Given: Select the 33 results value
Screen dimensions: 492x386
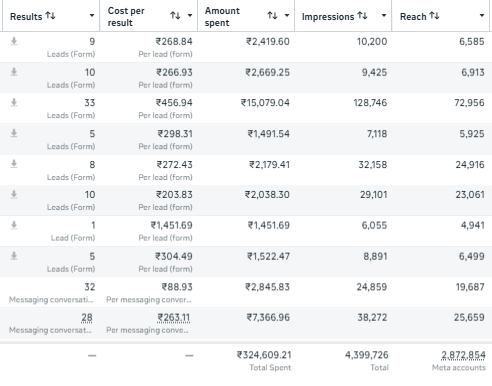Looking at the screenshot, I should (90, 103).
